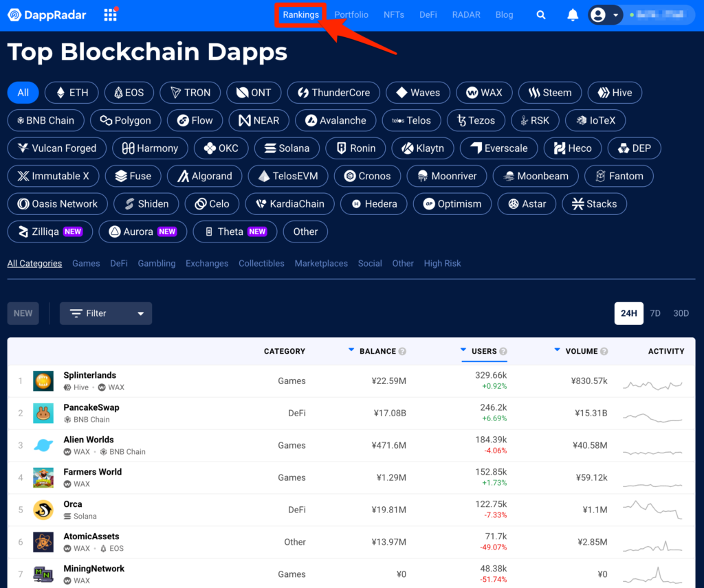Screen dimensions: 704x588
Task: Open the apps grid icon
Action: click(x=111, y=15)
